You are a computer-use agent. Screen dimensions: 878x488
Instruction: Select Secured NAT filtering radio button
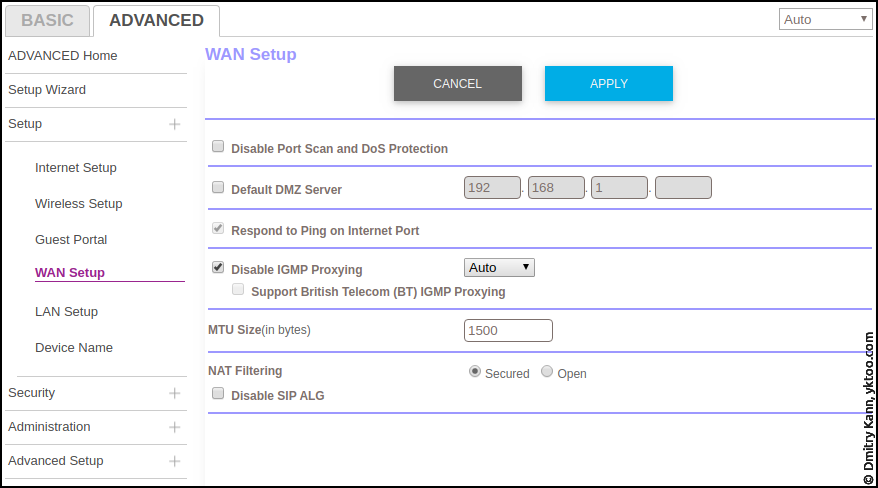tap(475, 372)
